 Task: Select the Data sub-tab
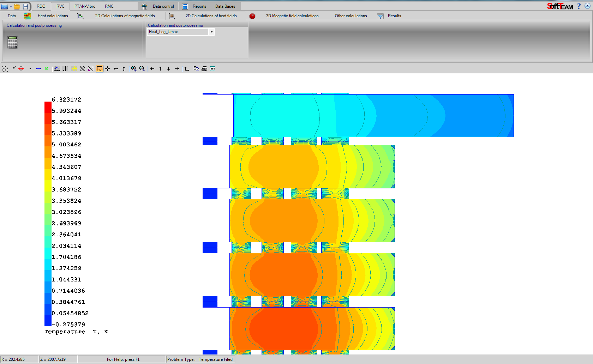[12, 16]
